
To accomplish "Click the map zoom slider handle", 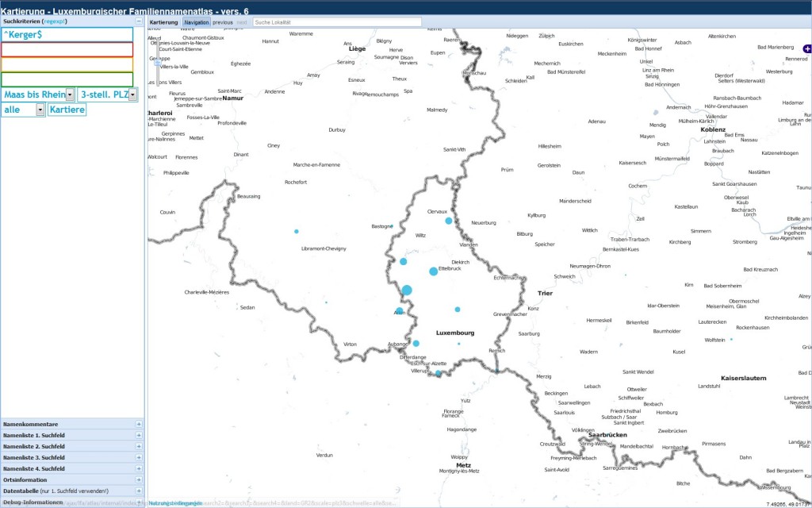I will click(x=157, y=62).
